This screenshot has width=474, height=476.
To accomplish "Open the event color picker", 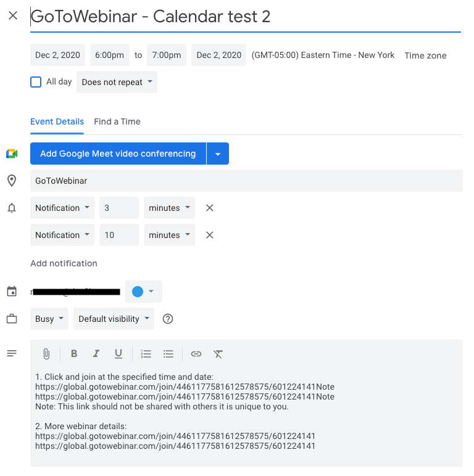I will (143, 292).
